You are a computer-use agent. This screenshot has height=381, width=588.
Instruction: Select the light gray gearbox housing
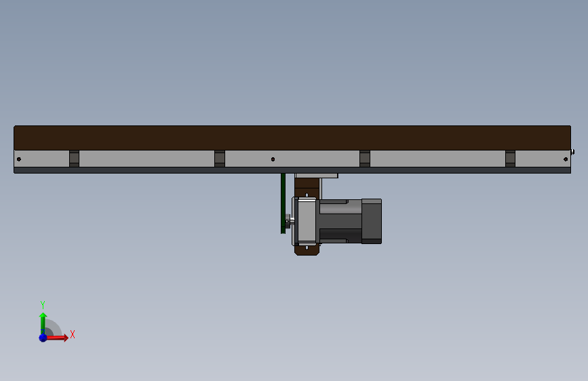tap(307, 221)
